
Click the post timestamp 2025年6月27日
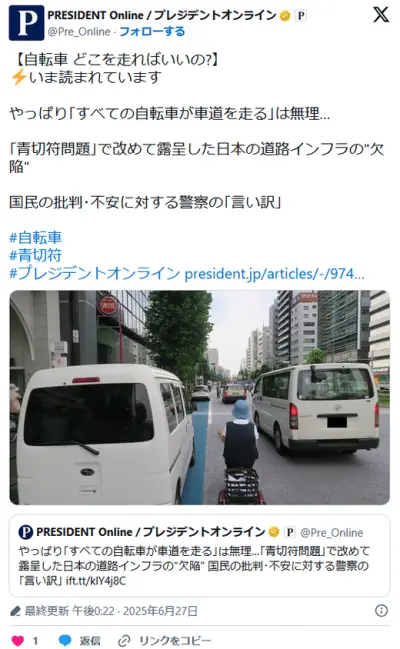coord(160,611)
